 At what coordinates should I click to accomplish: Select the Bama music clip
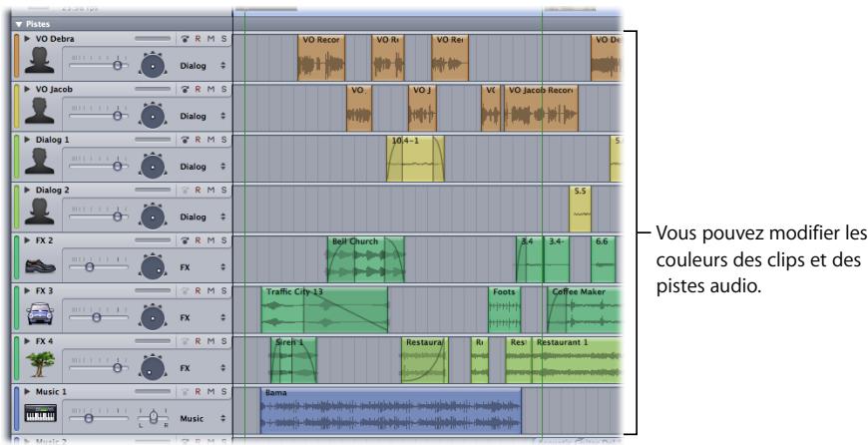[x=391, y=411]
